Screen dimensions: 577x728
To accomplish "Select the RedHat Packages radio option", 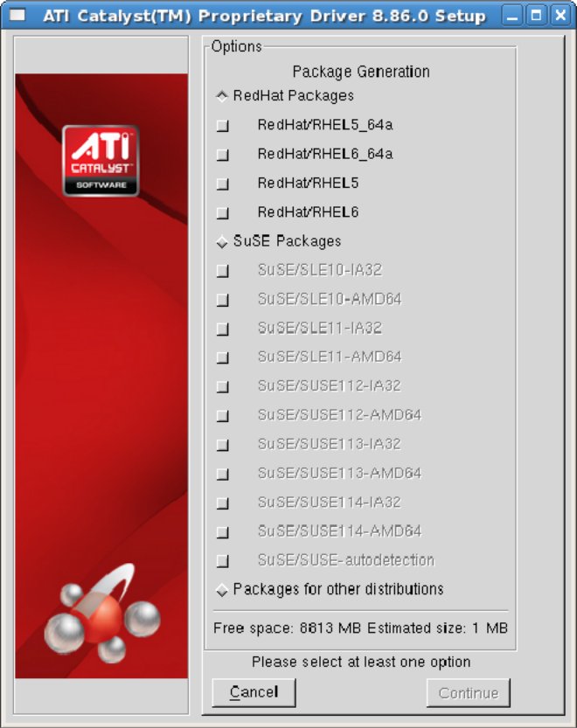I will (222, 96).
